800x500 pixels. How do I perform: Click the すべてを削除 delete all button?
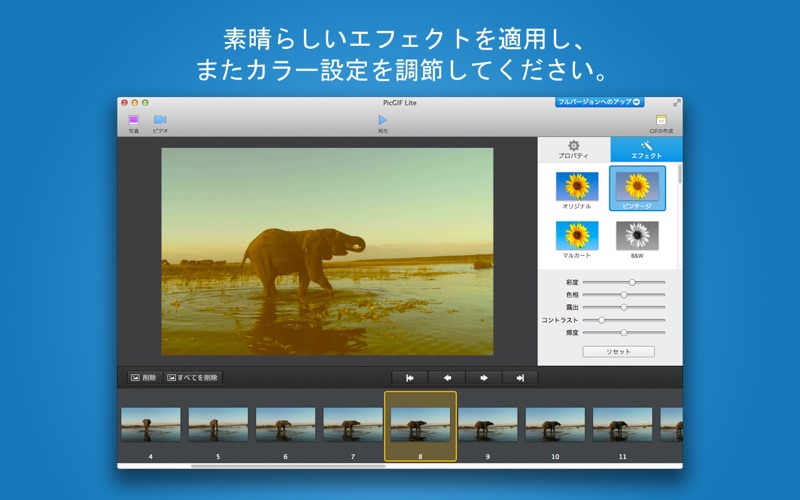(x=193, y=378)
